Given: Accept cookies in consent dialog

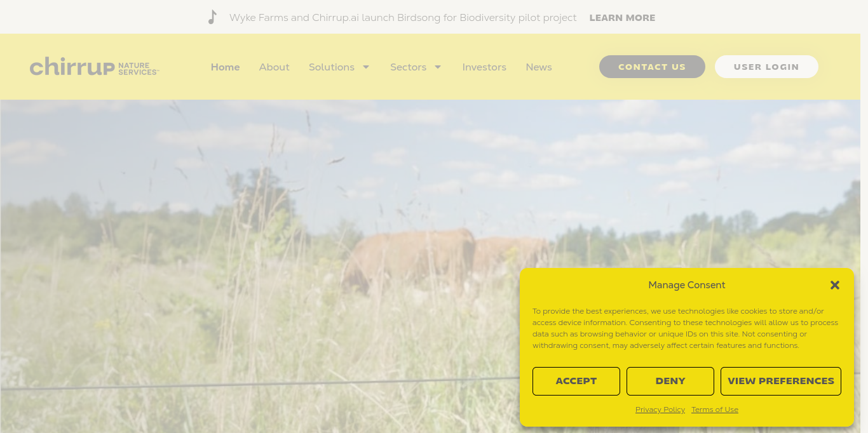Looking at the screenshot, I should point(576,381).
